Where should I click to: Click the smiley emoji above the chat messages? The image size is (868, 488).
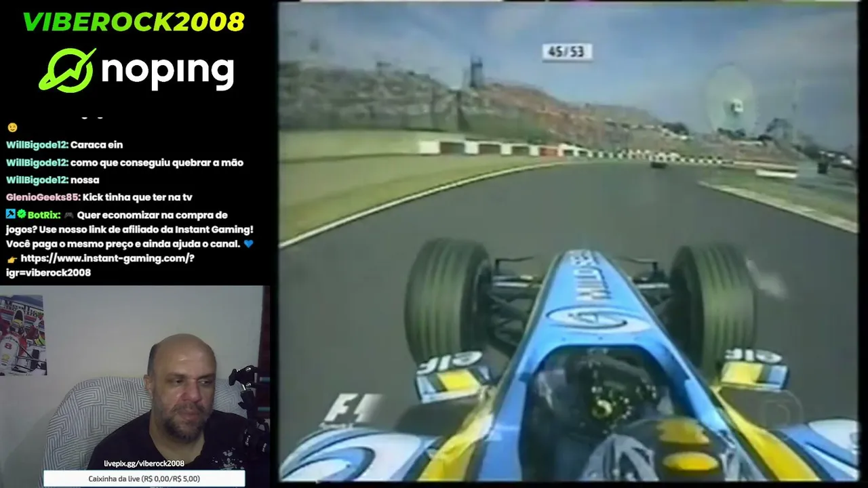(12, 127)
